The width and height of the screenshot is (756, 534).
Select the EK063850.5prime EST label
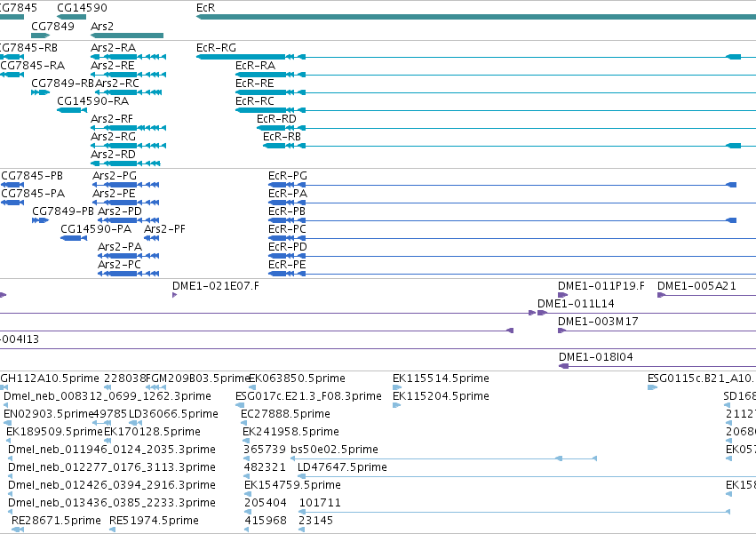click(297, 379)
